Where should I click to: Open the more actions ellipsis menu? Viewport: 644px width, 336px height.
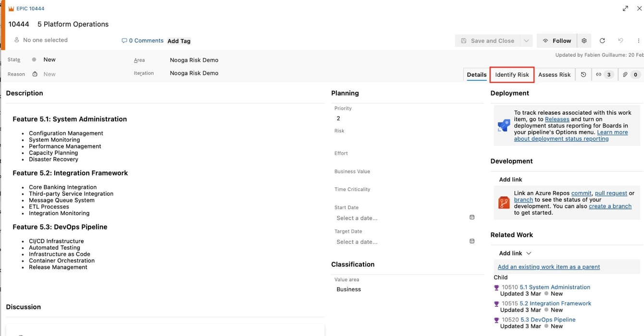pyautogui.click(x=638, y=41)
